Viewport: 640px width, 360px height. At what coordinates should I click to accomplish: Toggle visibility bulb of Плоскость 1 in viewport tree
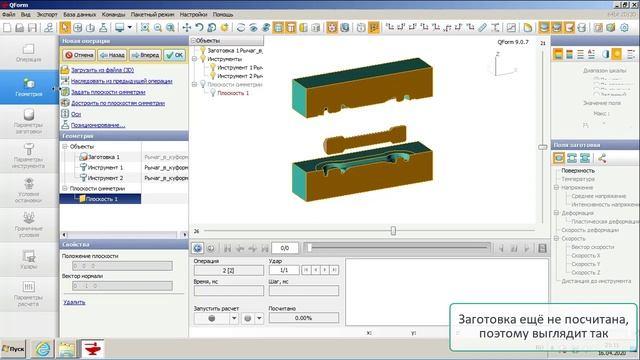(213, 93)
